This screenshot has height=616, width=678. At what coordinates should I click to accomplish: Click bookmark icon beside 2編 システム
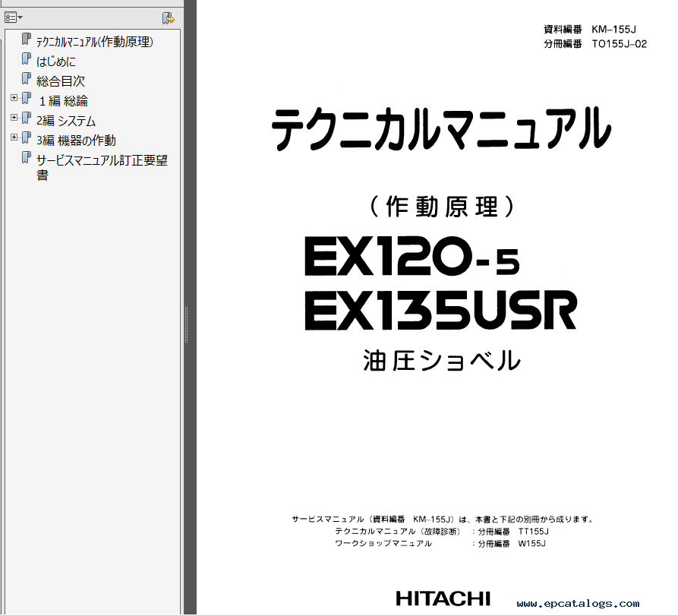coord(27,118)
